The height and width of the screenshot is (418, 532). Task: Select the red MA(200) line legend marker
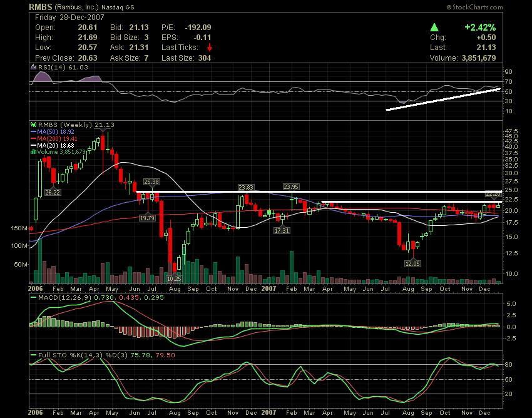point(34,138)
